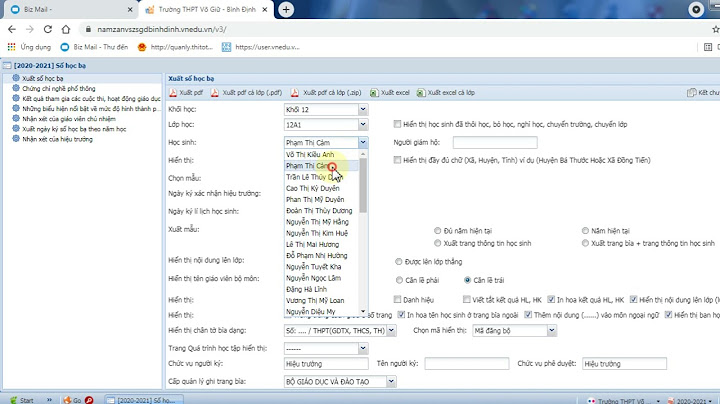Reload the browser page
This screenshot has height=404, width=720.
(x=48, y=29)
